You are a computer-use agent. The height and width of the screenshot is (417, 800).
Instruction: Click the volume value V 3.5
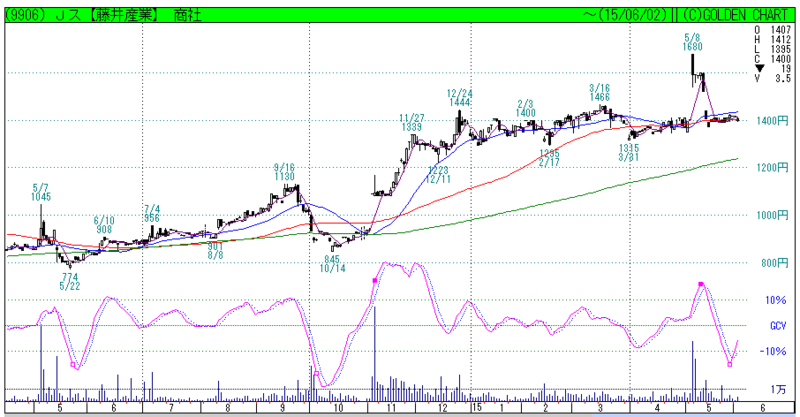pyautogui.click(x=772, y=79)
